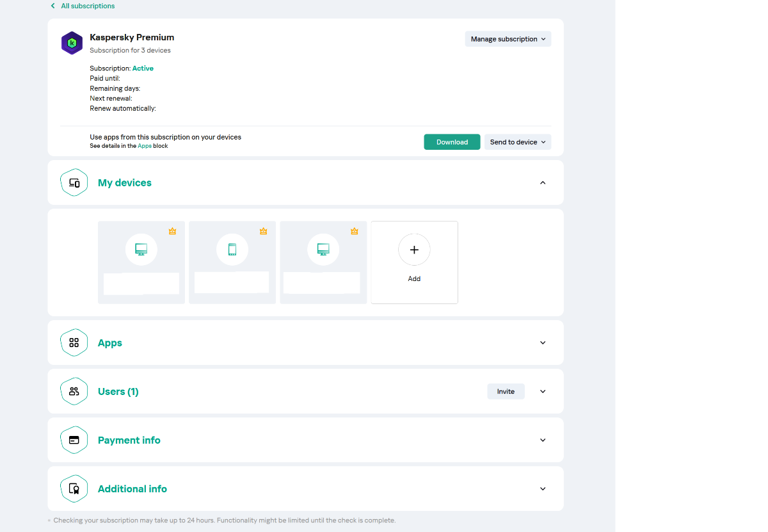
Task: Expand the Apps section chevron
Action: [543, 343]
